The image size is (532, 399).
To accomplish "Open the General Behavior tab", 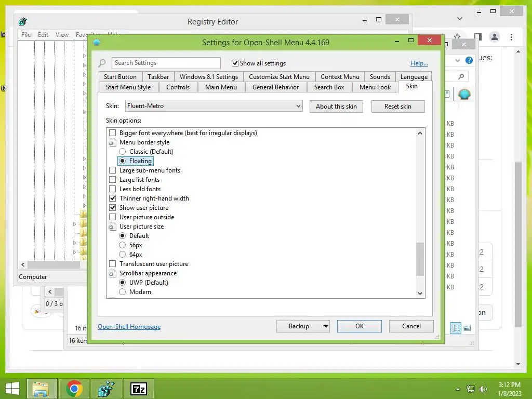I will click(275, 87).
